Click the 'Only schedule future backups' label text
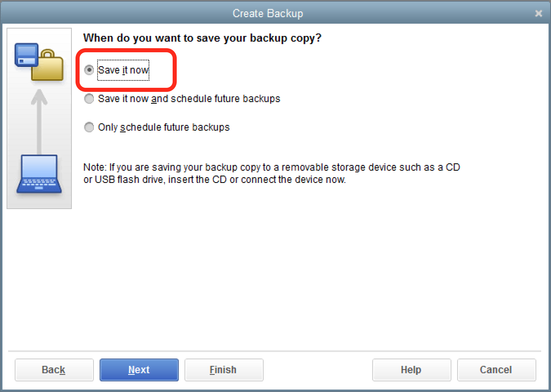The image size is (551, 392). coord(164,127)
